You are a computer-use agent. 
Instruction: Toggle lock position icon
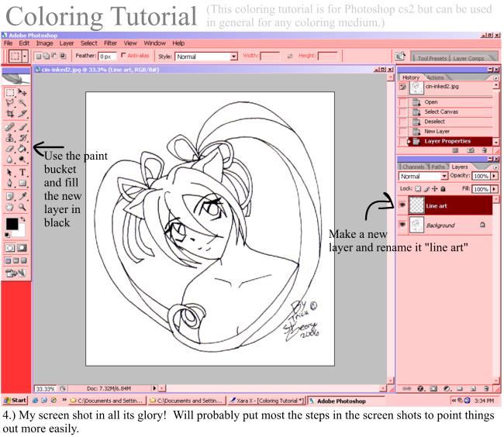(x=434, y=189)
